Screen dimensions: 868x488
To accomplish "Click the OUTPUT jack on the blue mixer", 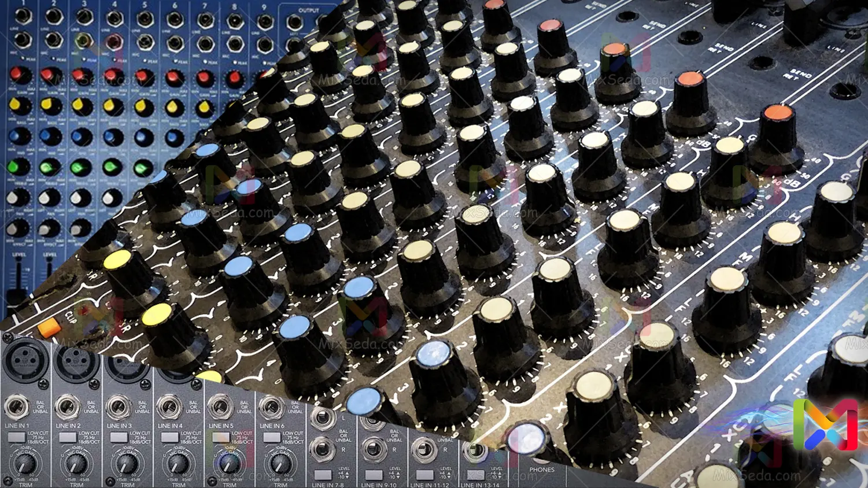I will (x=294, y=23).
